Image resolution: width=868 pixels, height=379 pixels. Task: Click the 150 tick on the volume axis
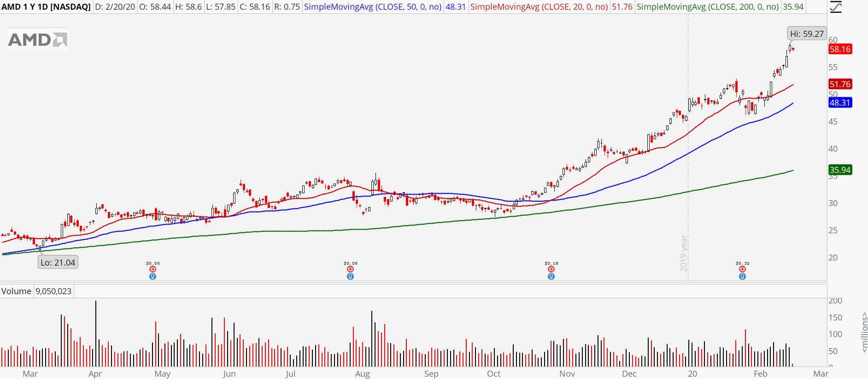coord(835,318)
